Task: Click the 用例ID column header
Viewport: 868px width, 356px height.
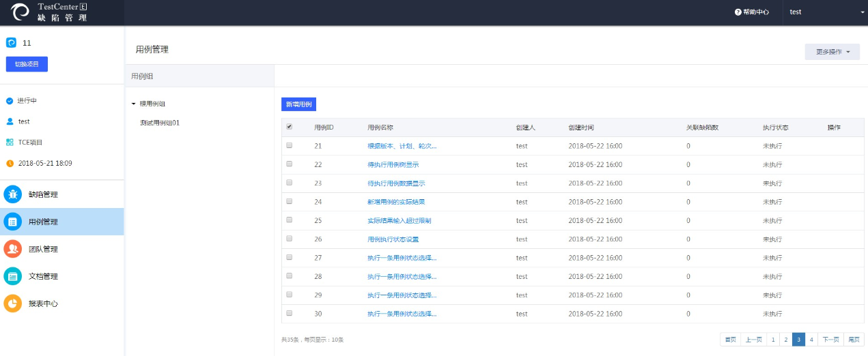Action: click(x=324, y=128)
